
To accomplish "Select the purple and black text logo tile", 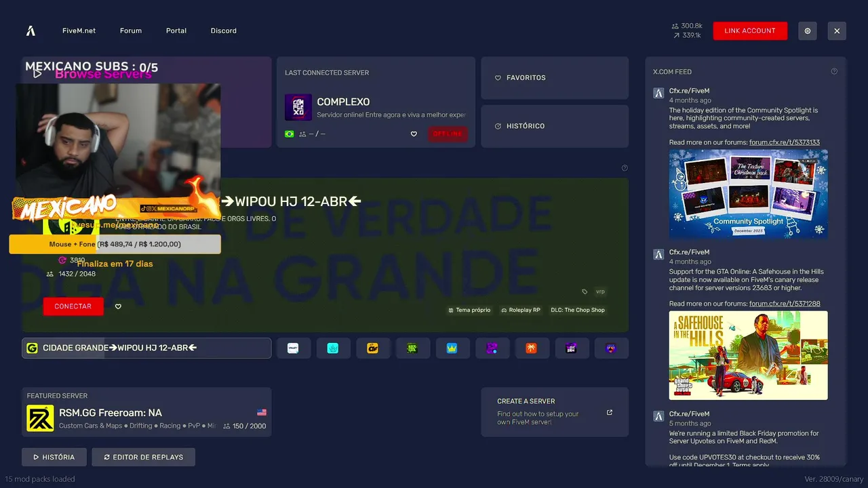I will pos(572,348).
